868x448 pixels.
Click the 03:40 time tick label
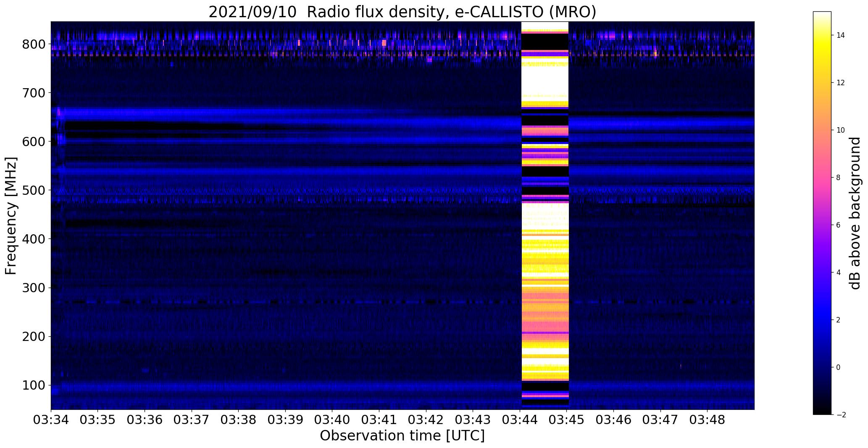(332, 420)
